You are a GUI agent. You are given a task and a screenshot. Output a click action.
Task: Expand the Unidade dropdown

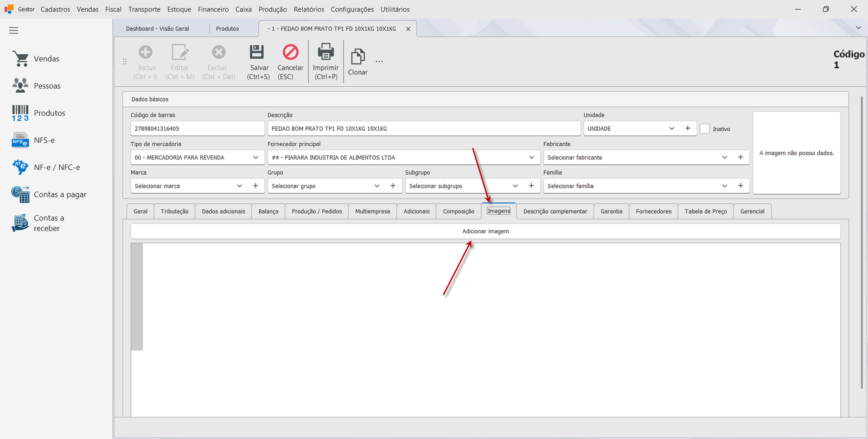(x=672, y=129)
